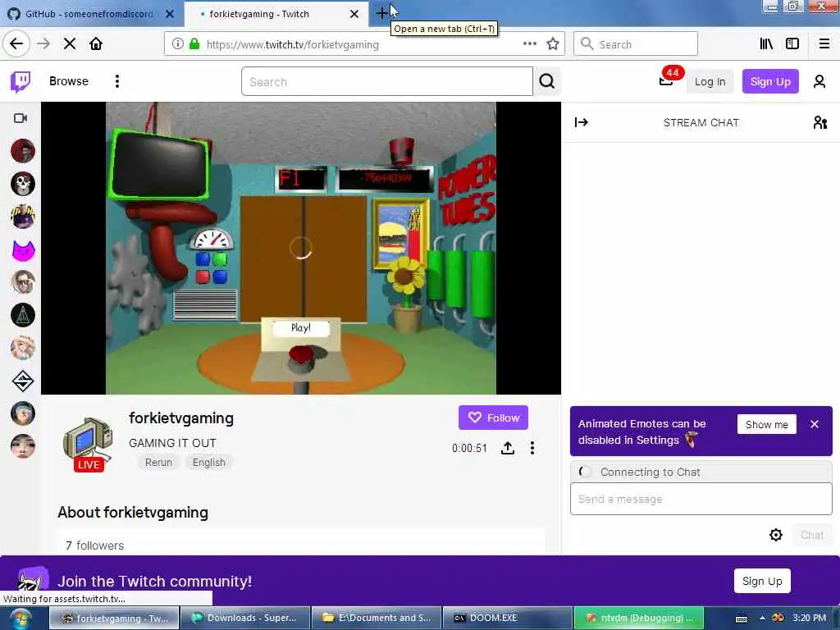Image resolution: width=840 pixels, height=630 pixels.
Task: Show hidden system tray icons arrow
Action: click(x=762, y=619)
